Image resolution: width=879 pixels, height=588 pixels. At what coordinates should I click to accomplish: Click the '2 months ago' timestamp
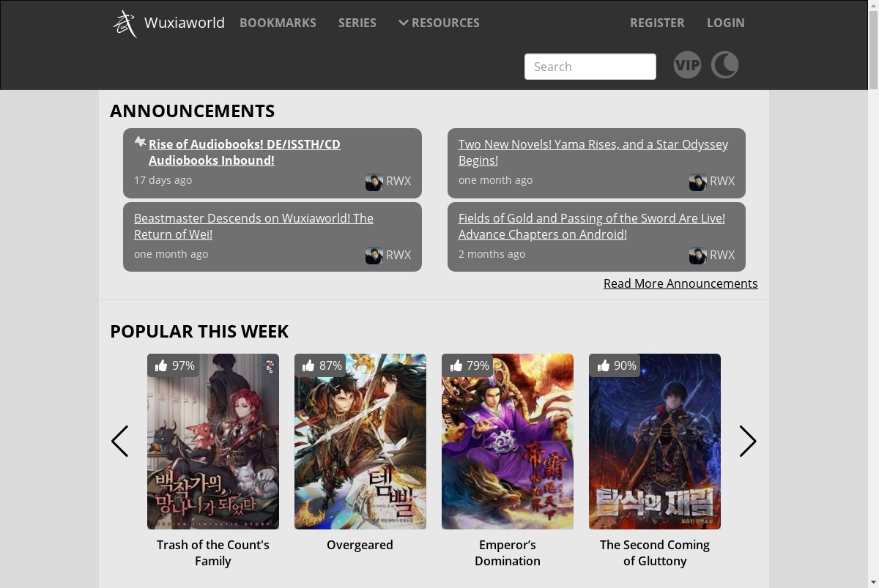click(x=492, y=254)
